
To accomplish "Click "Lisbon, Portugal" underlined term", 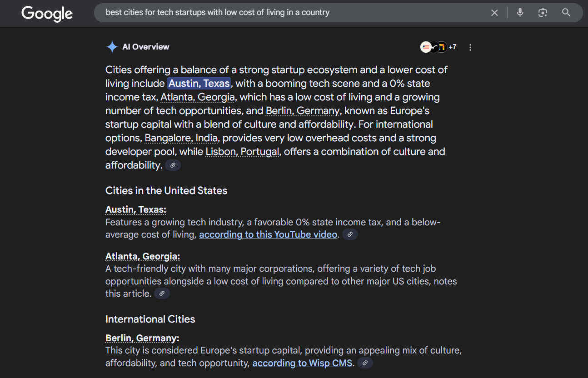I will point(242,152).
